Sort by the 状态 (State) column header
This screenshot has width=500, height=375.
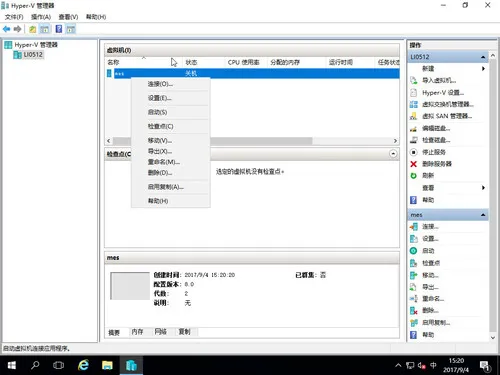pos(203,62)
